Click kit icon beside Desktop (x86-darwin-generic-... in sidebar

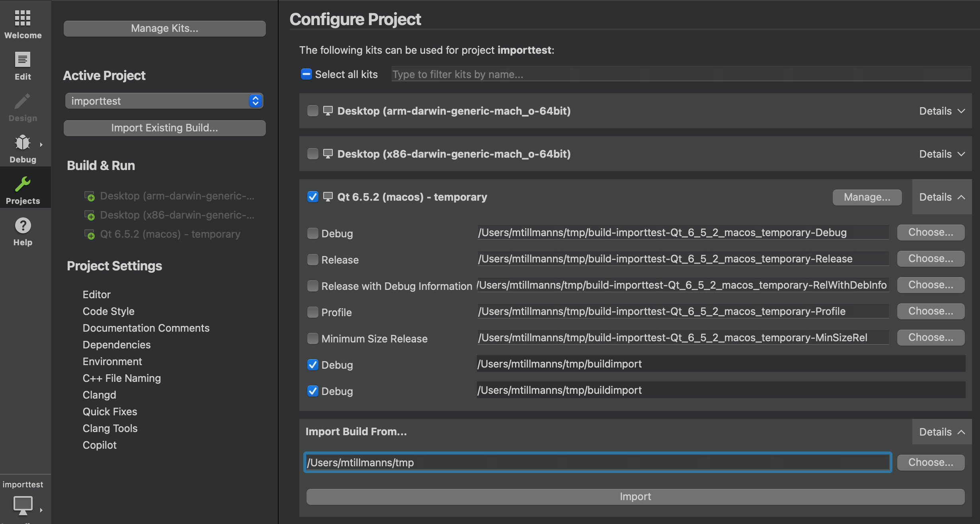(x=90, y=215)
